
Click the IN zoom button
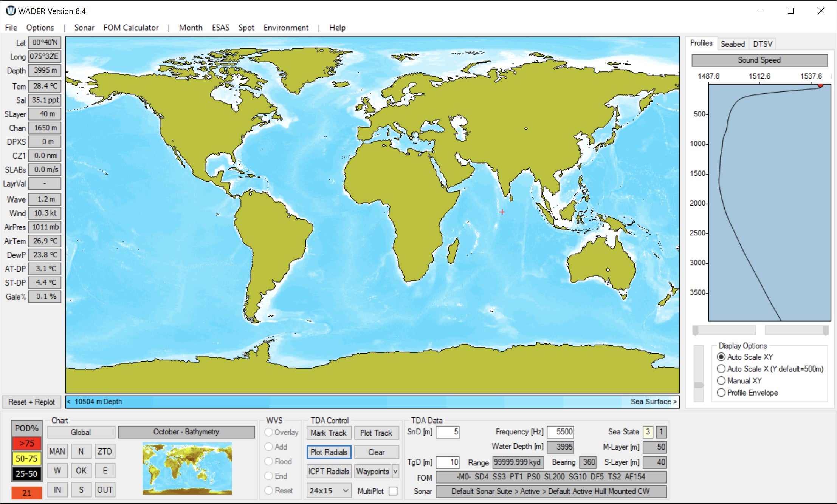coord(57,490)
